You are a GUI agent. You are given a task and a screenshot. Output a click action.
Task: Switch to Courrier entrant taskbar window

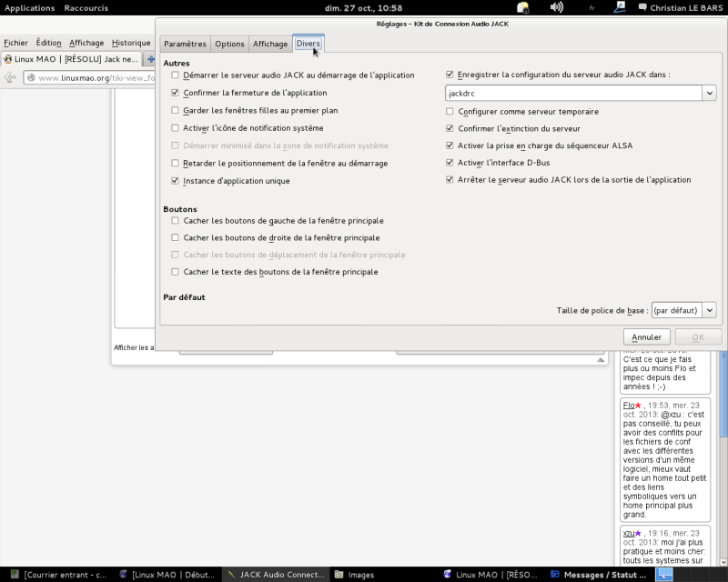click(x=58, y=575)
